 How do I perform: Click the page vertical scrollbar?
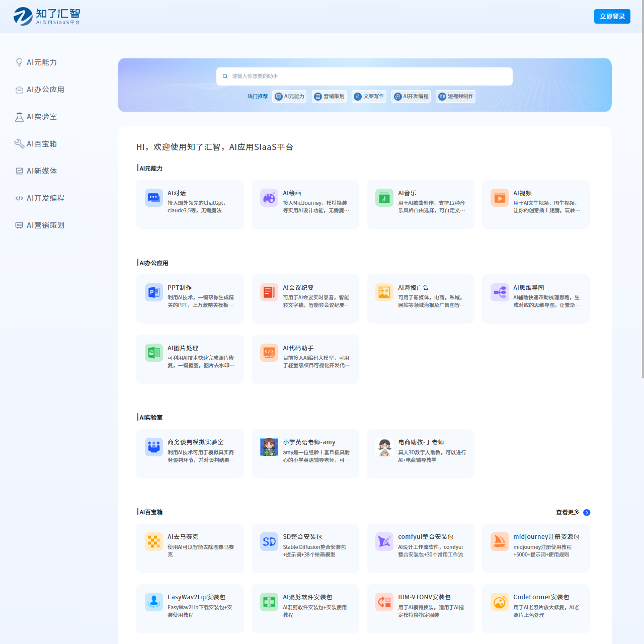[642, 201]
